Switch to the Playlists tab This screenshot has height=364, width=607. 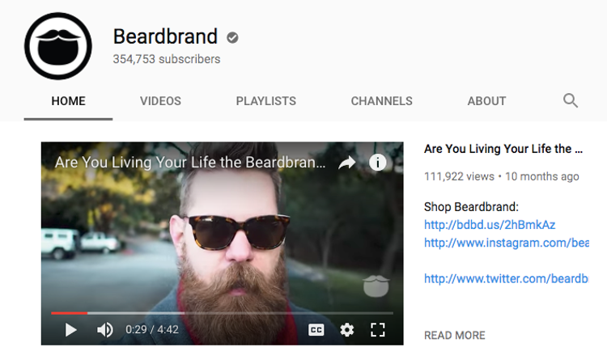tap(266, 101)
